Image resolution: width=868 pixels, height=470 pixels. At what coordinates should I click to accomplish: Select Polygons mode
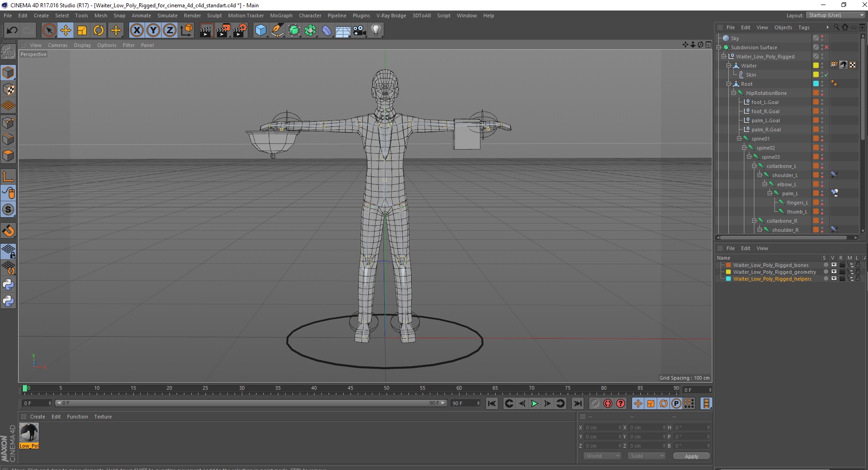coord(8,156)
